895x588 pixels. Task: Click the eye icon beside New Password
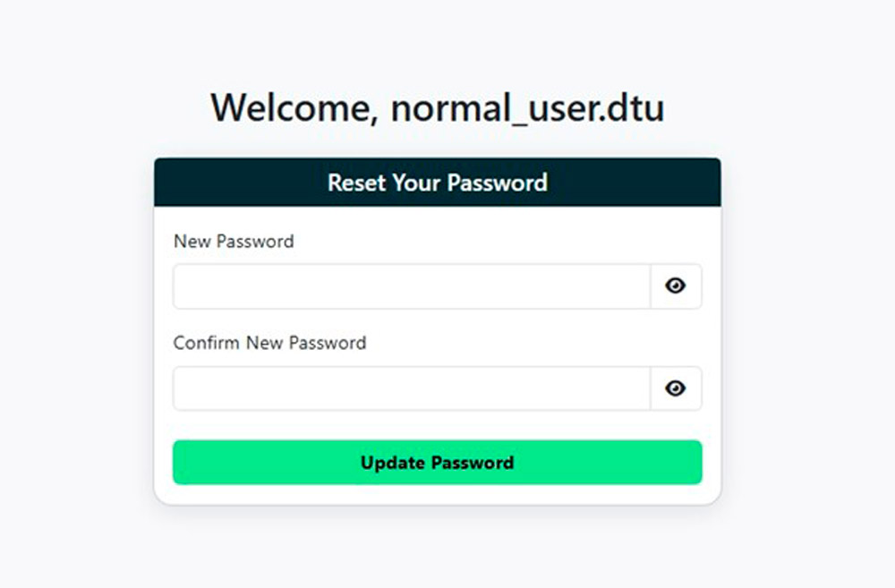click(676, 286)
